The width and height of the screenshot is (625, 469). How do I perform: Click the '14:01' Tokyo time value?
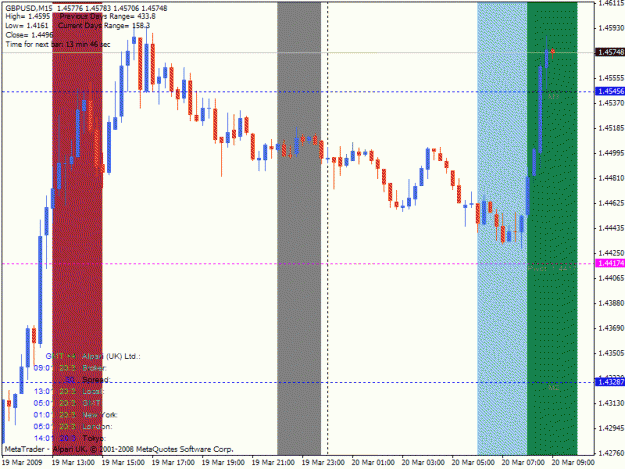(43, 438)
